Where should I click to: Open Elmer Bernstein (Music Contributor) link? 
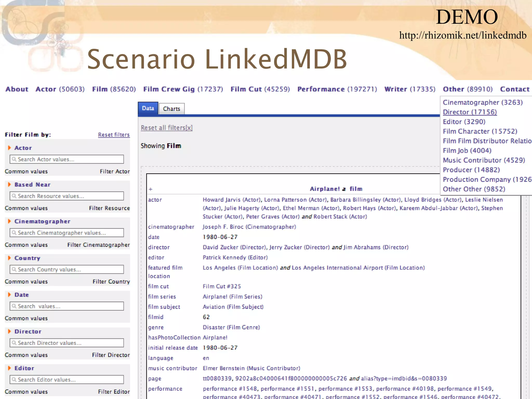click(251, 368)
